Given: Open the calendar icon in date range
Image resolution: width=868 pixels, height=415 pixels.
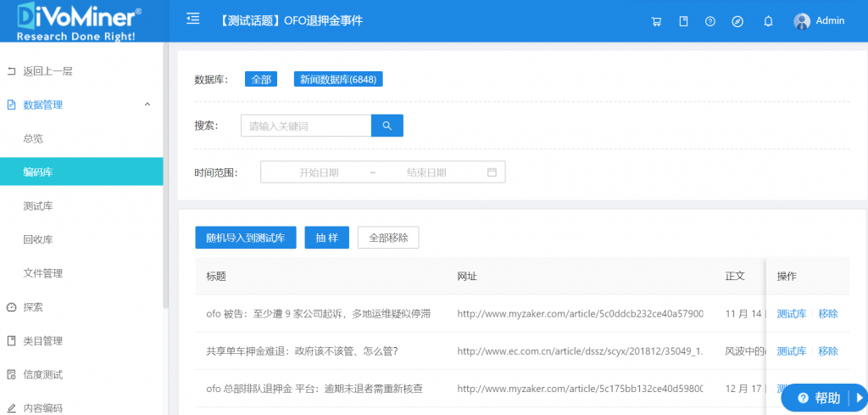Looking at the screenshot, I should click(x=492, y=172).
